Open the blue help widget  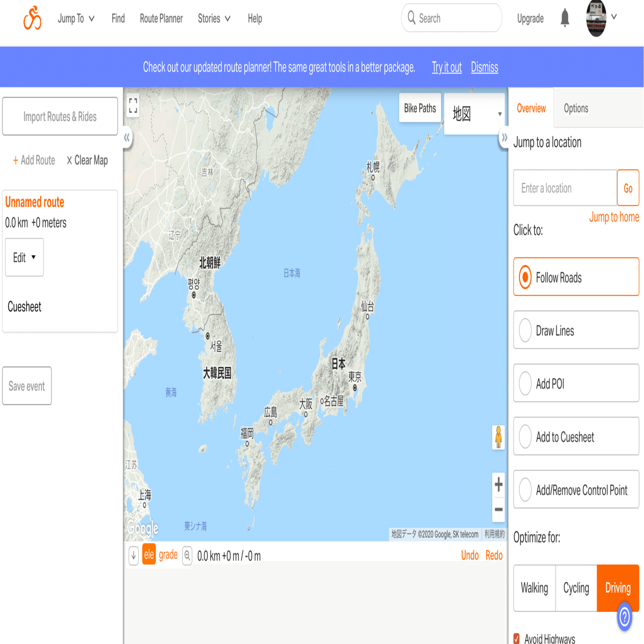tap(625, 616)
